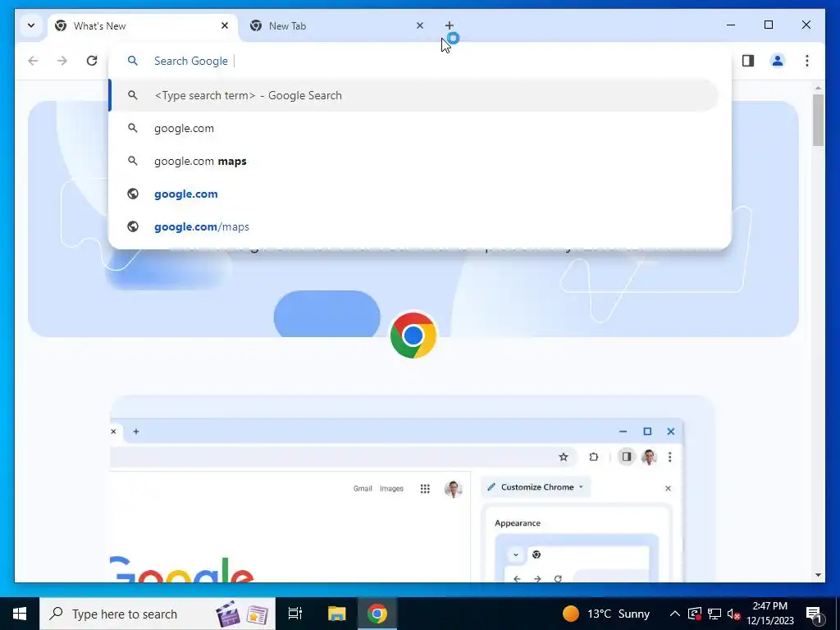This screenshot has height=630, width=840.
Task: Click the Chrome logo on the page
Action: click(413, 336)
